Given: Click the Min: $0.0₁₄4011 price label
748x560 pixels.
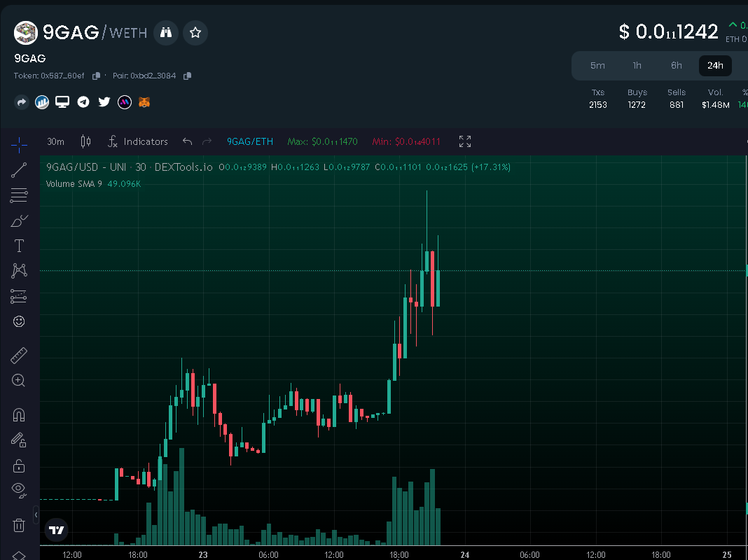Looking at the screenshot, I should click(x=406, y=141).
